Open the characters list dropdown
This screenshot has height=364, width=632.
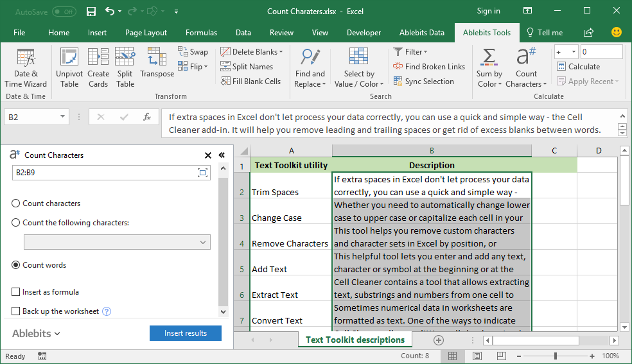point(203,243)
